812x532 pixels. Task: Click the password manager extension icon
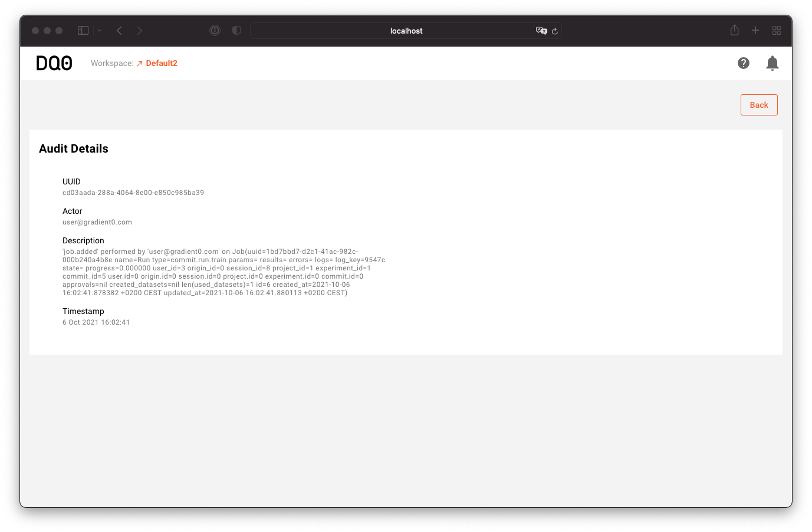tap(215, 31)
